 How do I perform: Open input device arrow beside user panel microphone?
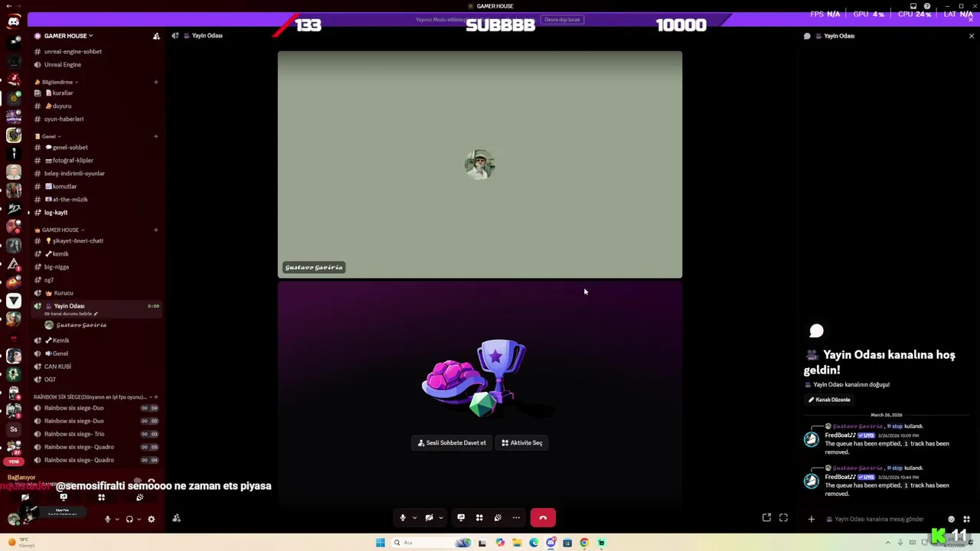point(116,519)
